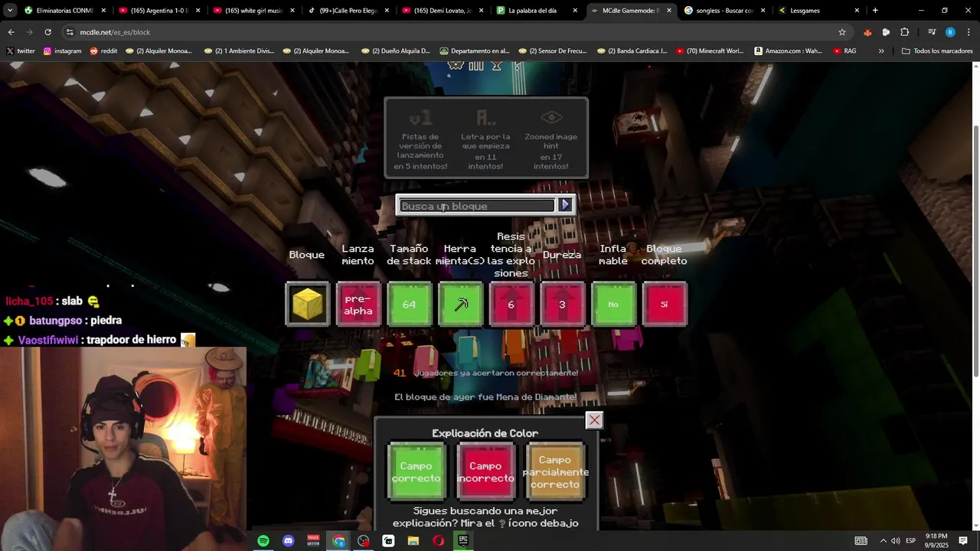This screenshot has height=551, width=980.
Task: Click the red Campo incorrecto swatch
Action: click(485, 472)
